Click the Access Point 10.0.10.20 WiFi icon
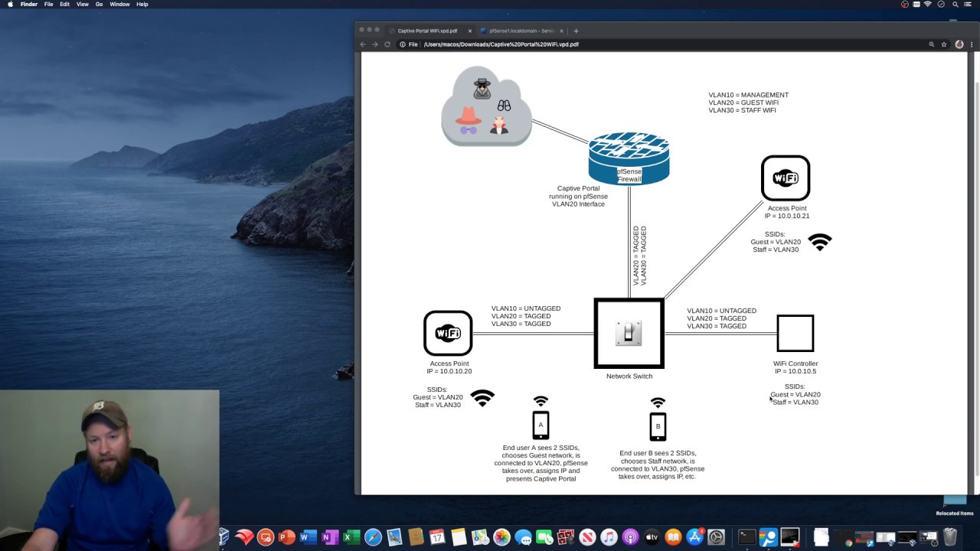980x551 pixels. pyautogui.click(x=448, y=333)
